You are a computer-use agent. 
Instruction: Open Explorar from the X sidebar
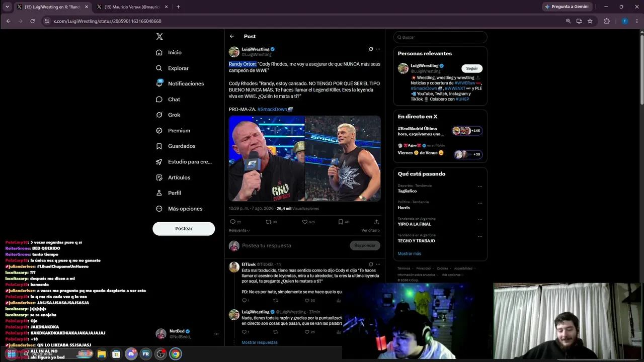coord(172,68)
